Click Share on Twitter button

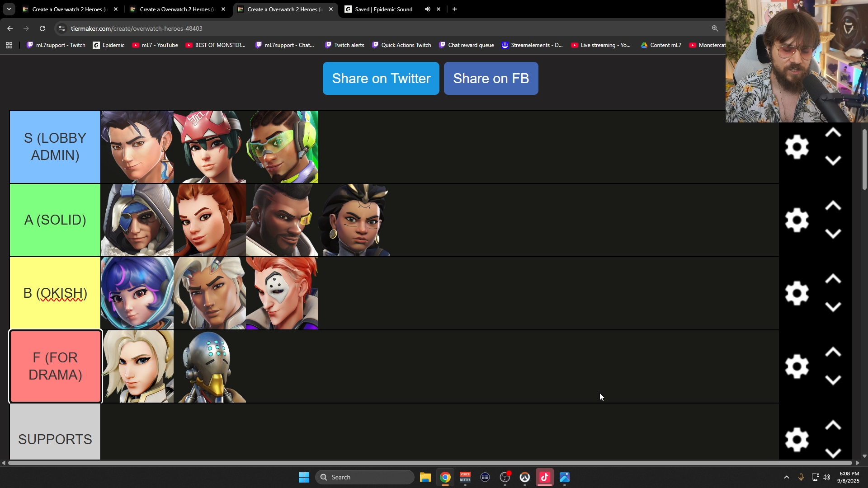tap(381, 79)
